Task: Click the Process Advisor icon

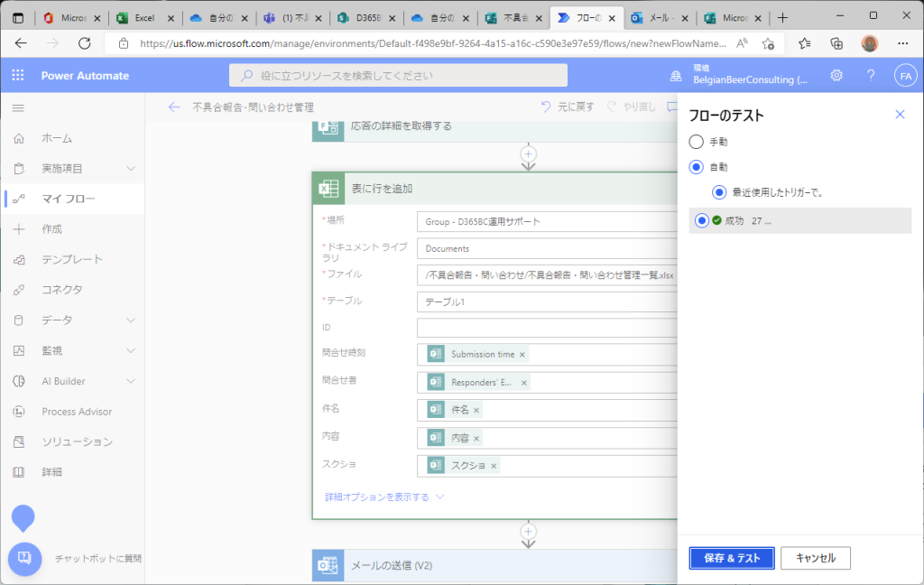Action: pyautogui.click(x=19, y=412)
